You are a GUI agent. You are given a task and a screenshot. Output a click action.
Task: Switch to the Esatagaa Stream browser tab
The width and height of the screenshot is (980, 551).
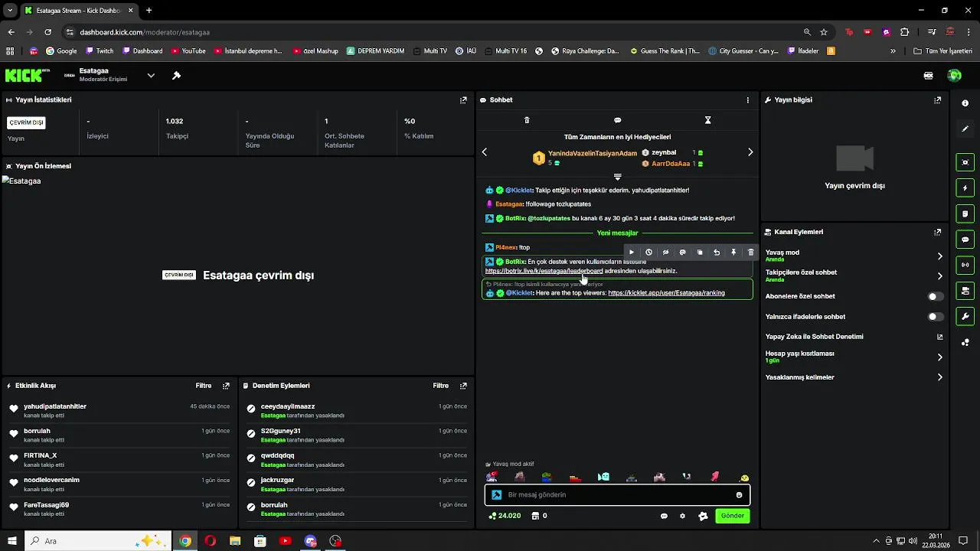coord(78,11)
